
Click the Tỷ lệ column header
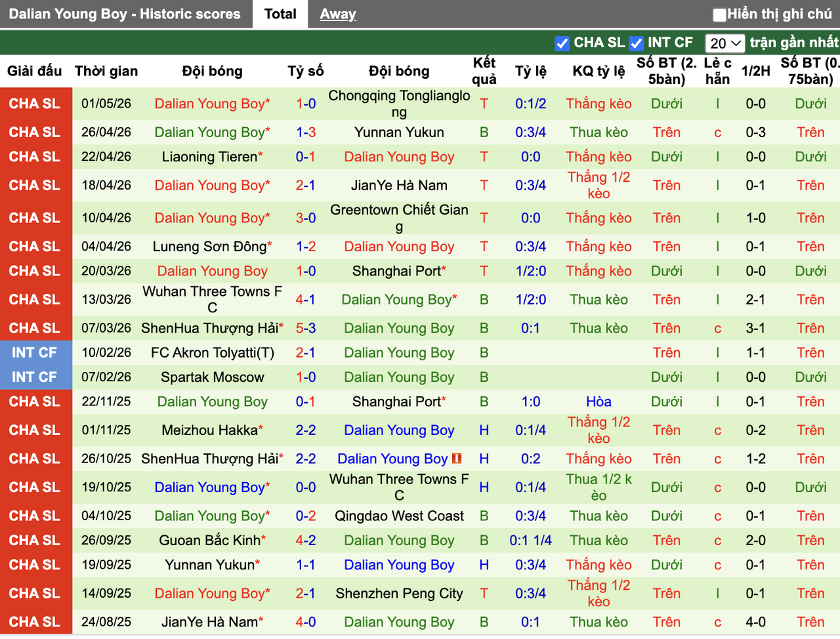point(531,71)
